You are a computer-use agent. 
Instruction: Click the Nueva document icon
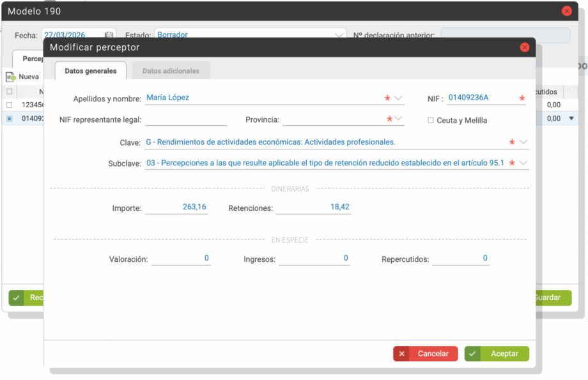click(x=11, y=77)
